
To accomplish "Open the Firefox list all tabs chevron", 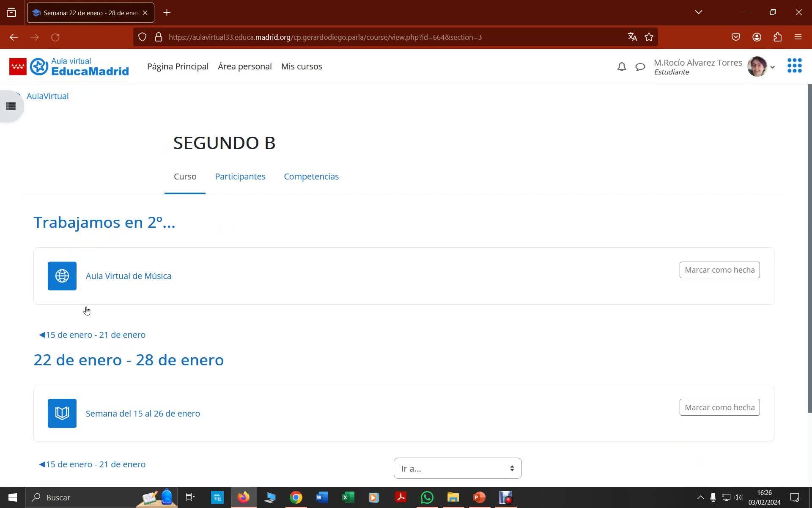I will pyautogui.click(x=699, y=12).
